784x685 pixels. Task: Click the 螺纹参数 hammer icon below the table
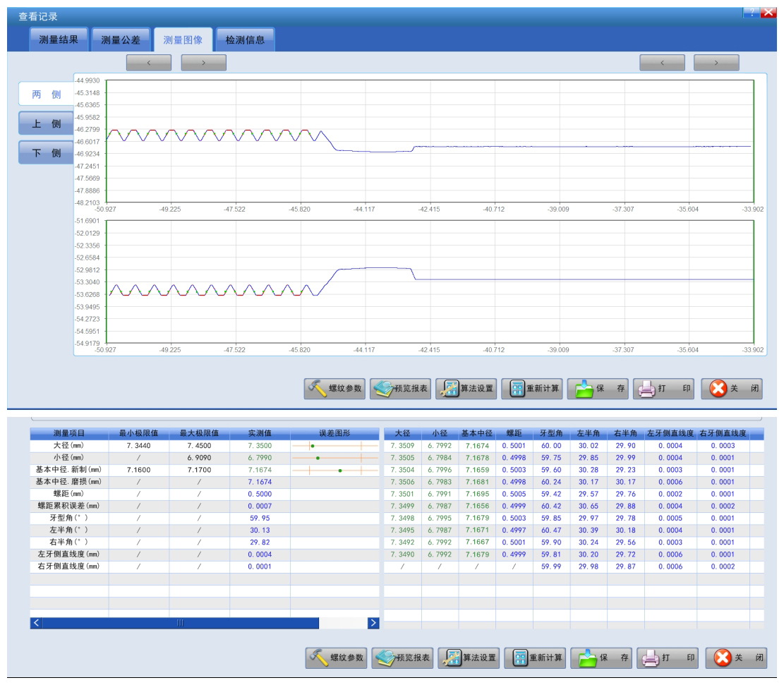pyautogui.click(x=318, y=657)
